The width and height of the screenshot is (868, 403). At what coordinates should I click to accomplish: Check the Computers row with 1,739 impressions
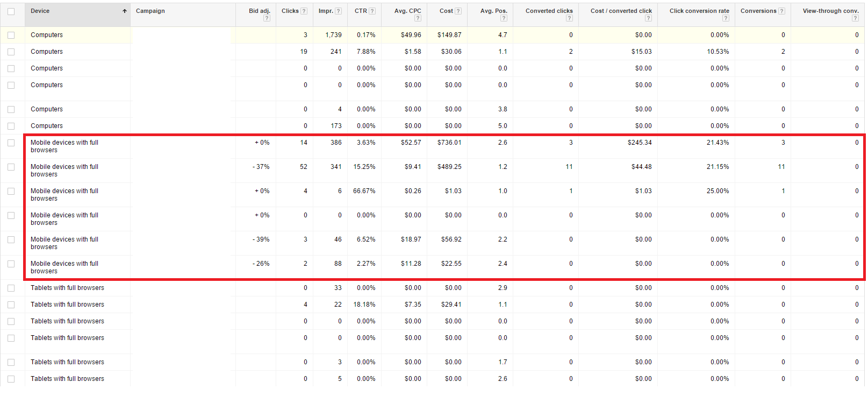click(x=11, y=35)
